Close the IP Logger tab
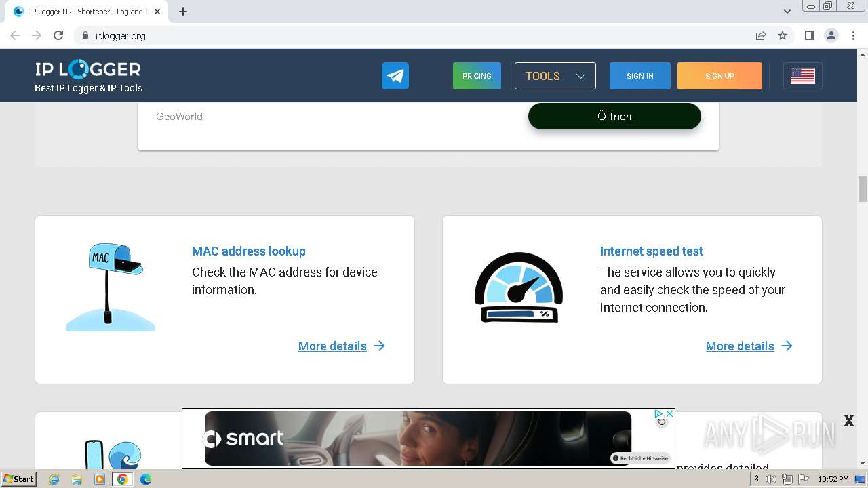This screenshot has width=868, height=488. (157, 12)
